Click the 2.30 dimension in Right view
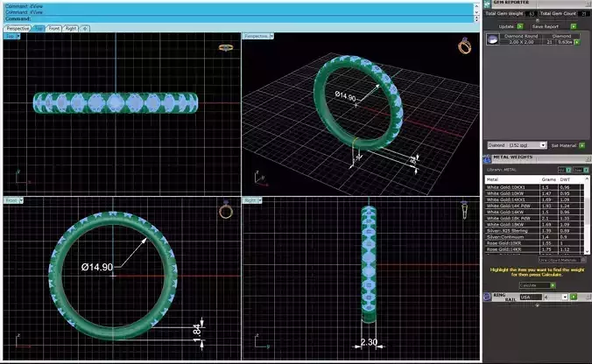 coord(369,342)
